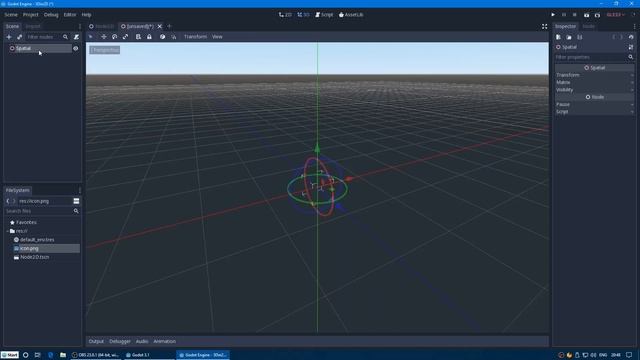Toggle the snap mode button
Viewport: 640px width, 360px height.
pos(173,37)
